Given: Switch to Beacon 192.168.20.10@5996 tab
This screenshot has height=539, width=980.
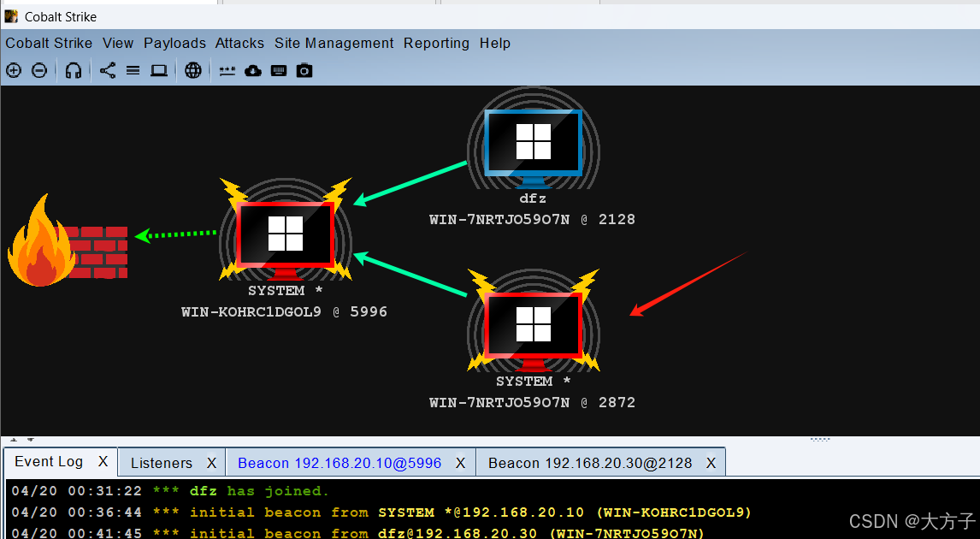Looking at the screenshot, I should 339,464.
